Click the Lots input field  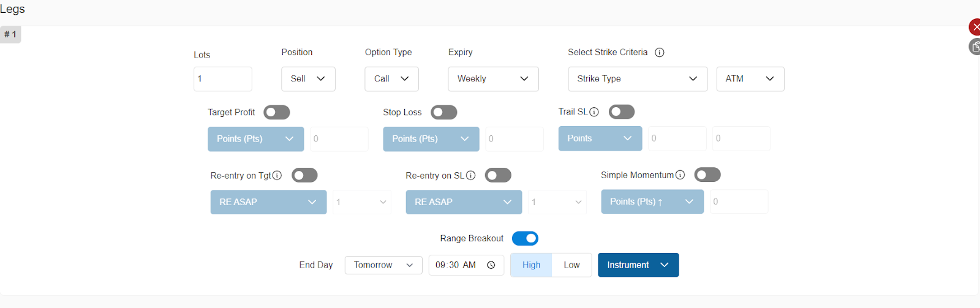point(223,79)
